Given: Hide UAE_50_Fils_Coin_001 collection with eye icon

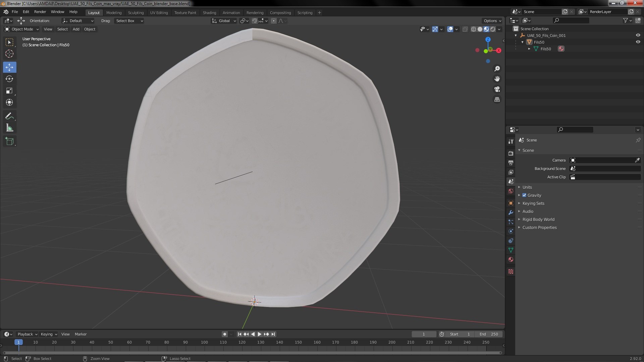Looking at the screenshot, I should click(638, 35).
